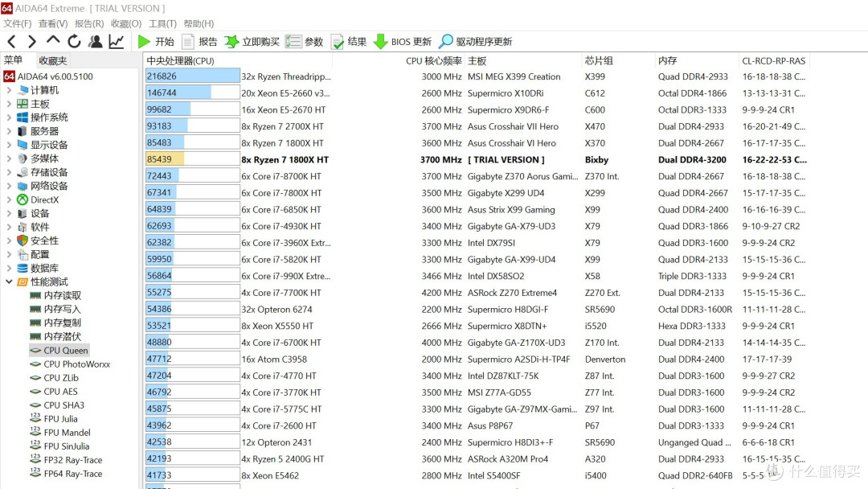The height and width of the screenshot is (489, 868).
Task: Click the up-level arrow icon
Action: tap(53, 40)
